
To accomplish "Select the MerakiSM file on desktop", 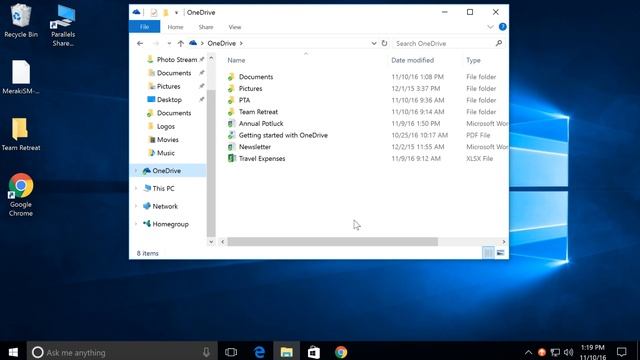I will pyautogui.click(x=20, y=78).
